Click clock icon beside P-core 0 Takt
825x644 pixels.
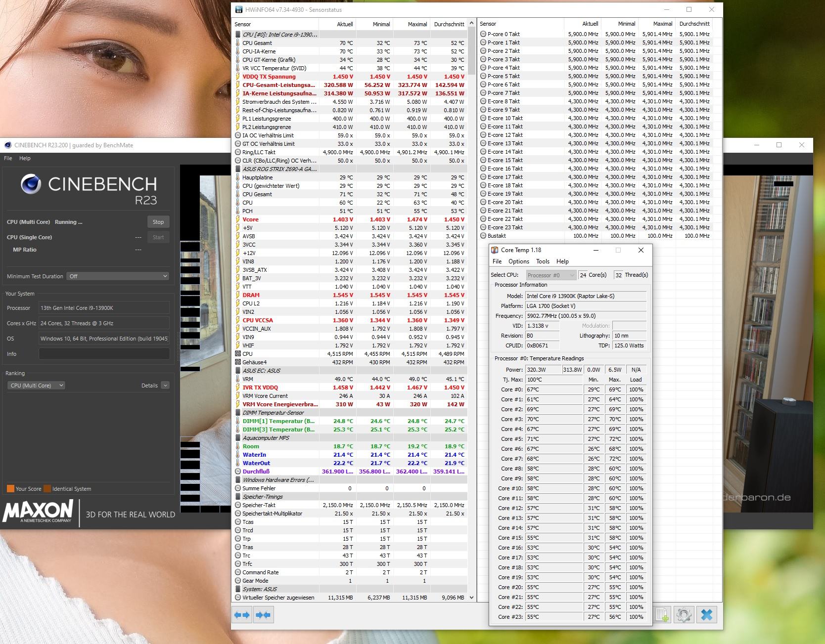tap(483, 34)
